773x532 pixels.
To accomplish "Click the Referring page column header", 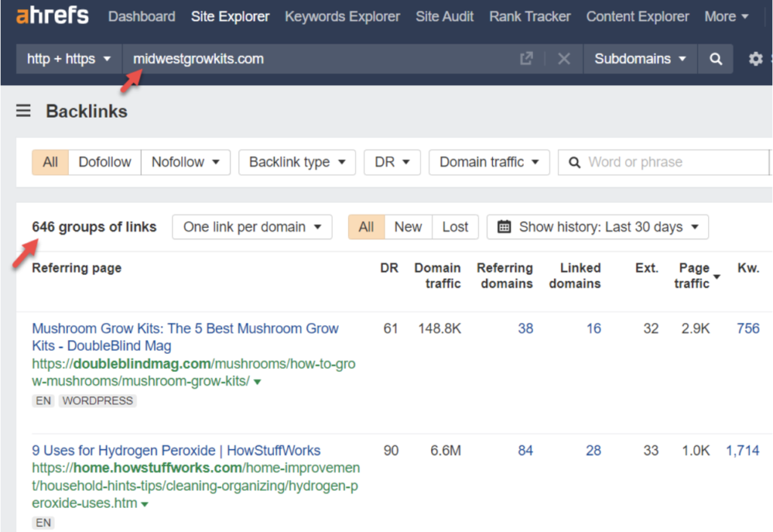I will pyautogui.click(x=76, y=268).
